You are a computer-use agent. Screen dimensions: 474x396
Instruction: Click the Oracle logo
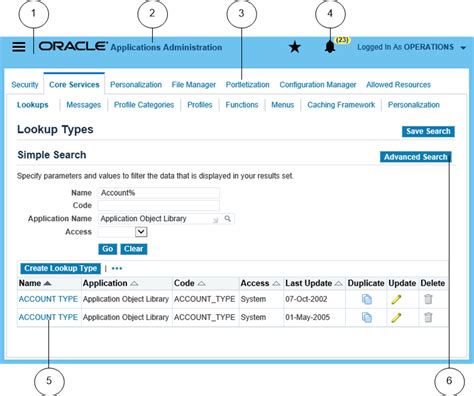pos(73,46)
